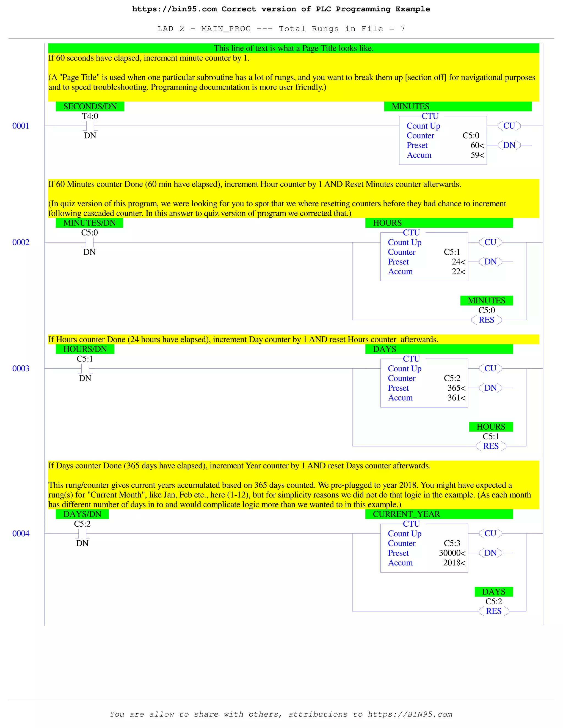This screenshot has width=563, height=728.
Task: Click the Preset value 24 of C5:1
Action: tap(459, 262)
